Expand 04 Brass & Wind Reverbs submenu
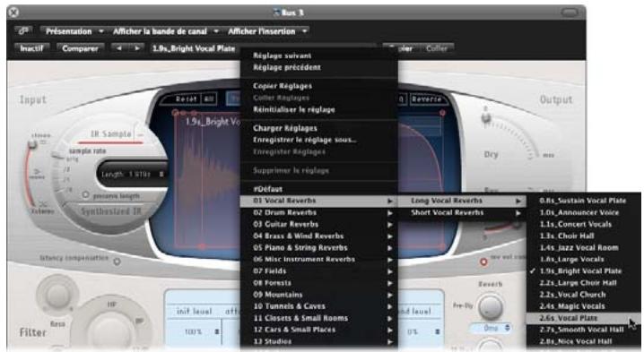Image resolution: width=644 pixels, height=352 pixels. (318, 236)
